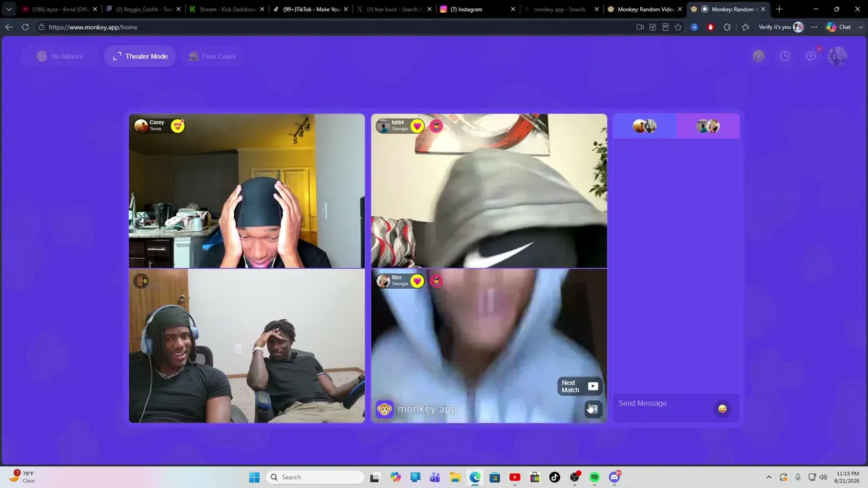Open the Windows Start menu
This screenshot has width=868, height=488.
point(254,477)
